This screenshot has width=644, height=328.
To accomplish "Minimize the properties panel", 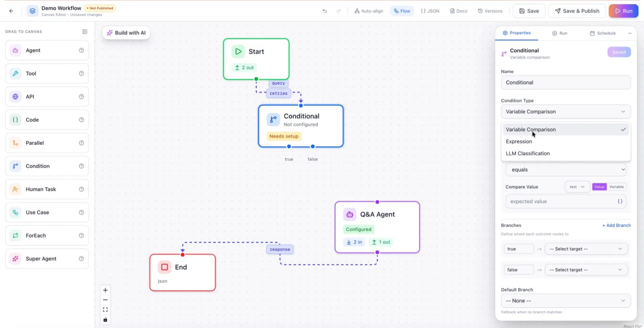I will (630, 33).
